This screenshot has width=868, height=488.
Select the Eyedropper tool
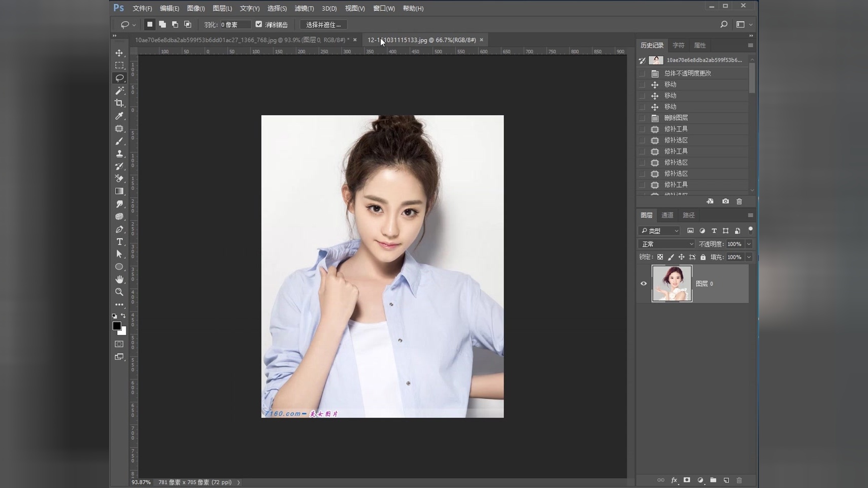click(119, 116)
